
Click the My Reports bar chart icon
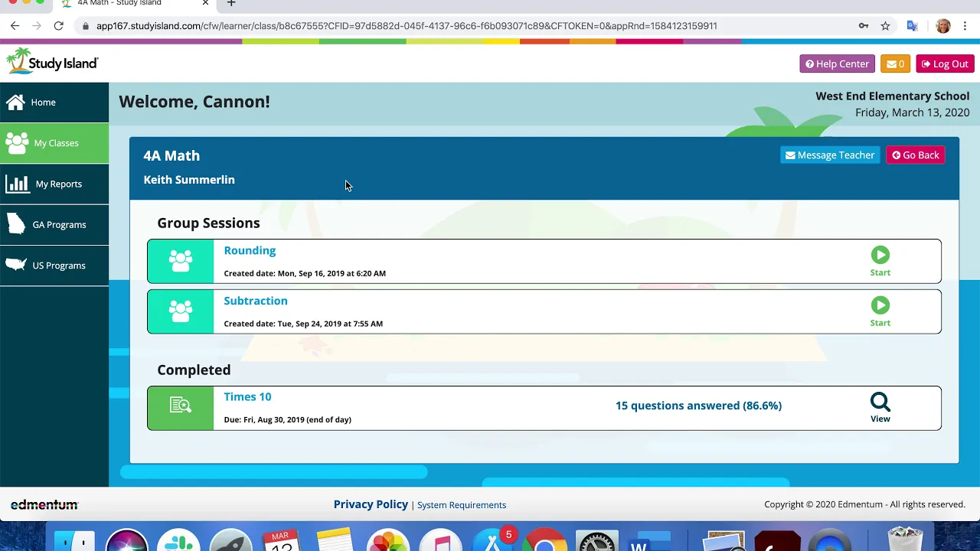17,184
